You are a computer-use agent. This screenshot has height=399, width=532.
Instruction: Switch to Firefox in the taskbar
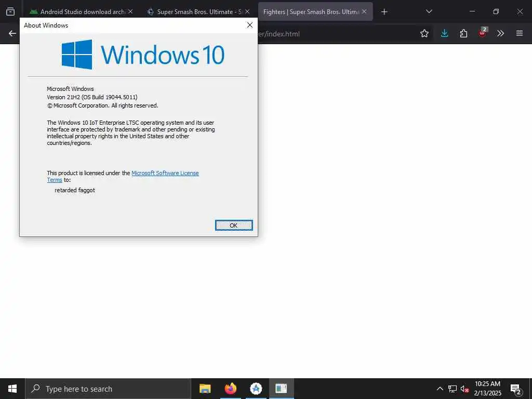point(230,389)
